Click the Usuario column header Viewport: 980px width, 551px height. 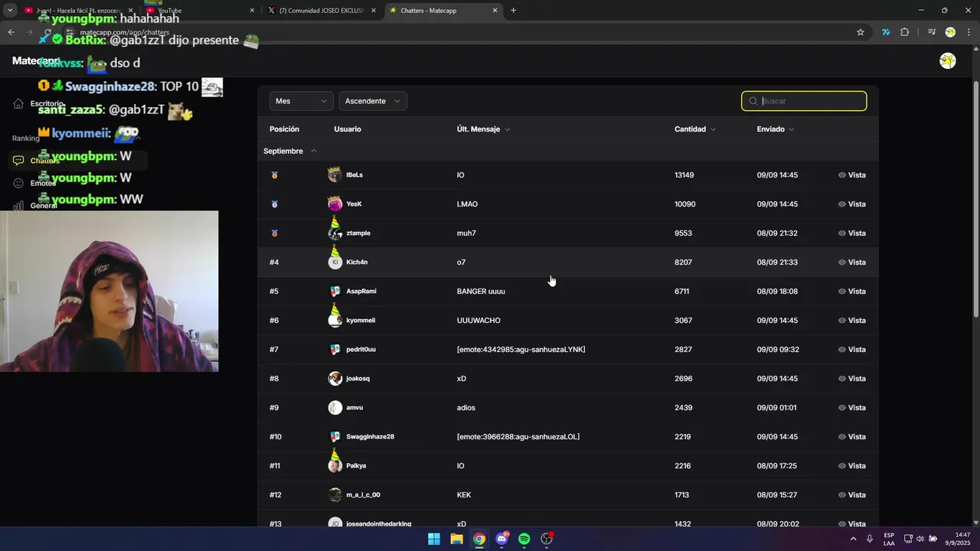(348, 129)
